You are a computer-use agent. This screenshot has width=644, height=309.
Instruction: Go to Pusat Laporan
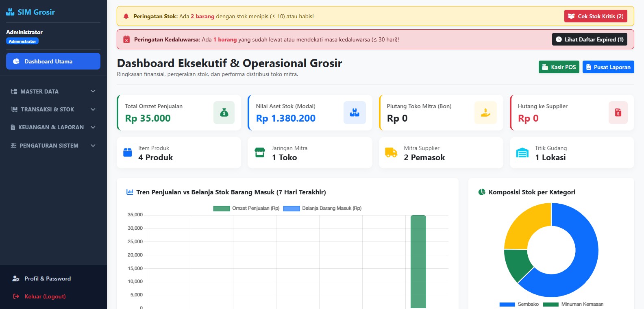coord(608,67)
